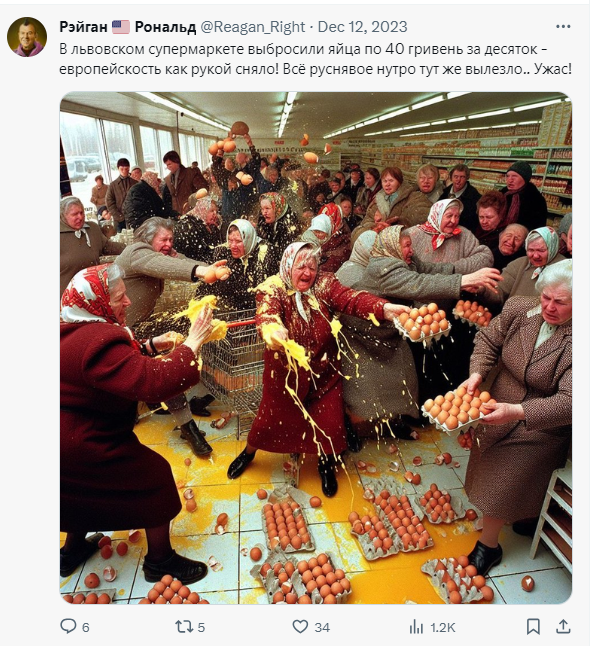This screenshot has height=646, width=594.
Task: Like the post with heart icon
Action: (300, 626)
